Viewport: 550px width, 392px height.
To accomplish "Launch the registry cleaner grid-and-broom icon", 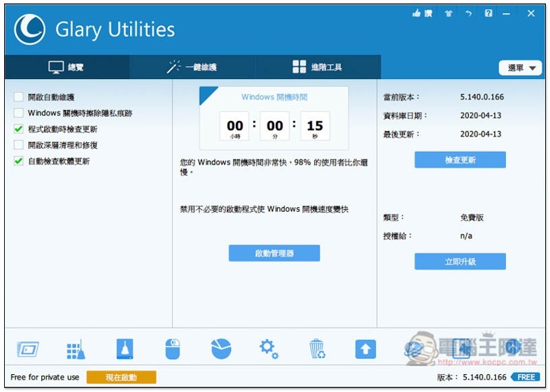I will tap(76, 349).
